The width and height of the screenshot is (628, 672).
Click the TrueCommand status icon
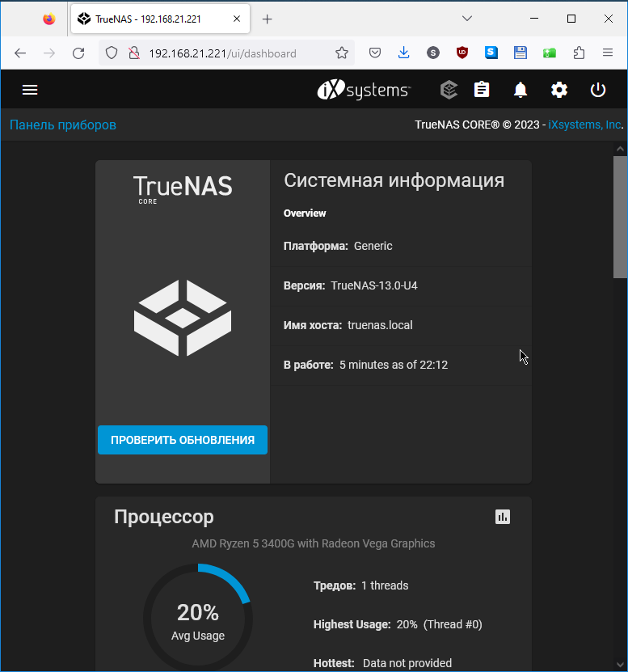pyautogui.click(x=449, y=90)
